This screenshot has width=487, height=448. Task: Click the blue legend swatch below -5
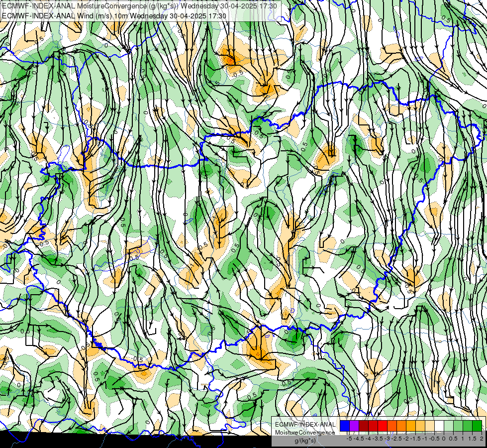(345, 426)
